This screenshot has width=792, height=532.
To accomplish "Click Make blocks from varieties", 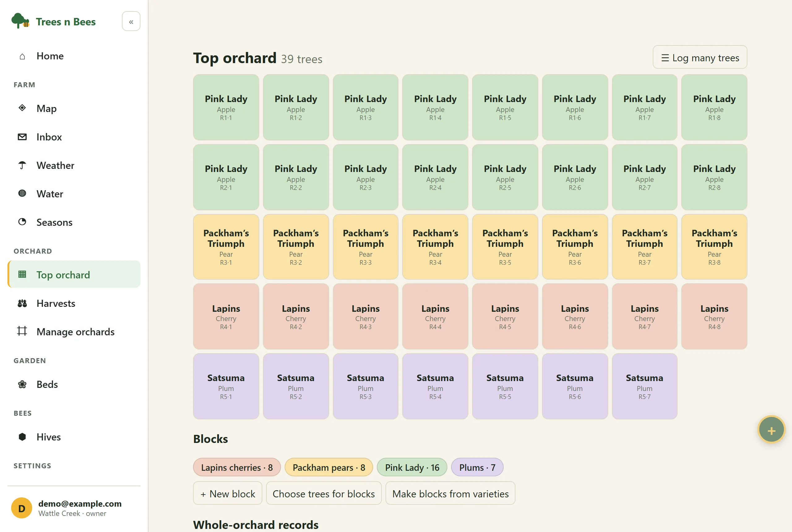I will (450, 493).
